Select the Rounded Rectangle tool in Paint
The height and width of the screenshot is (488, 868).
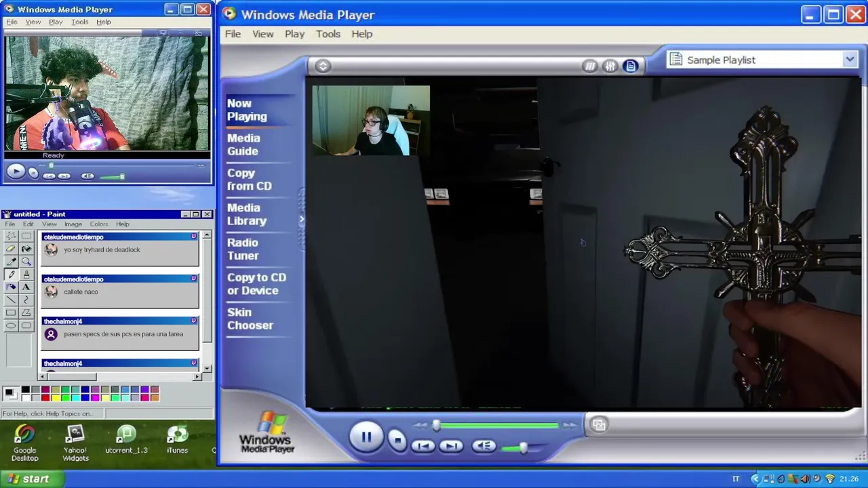coord(26,326)
